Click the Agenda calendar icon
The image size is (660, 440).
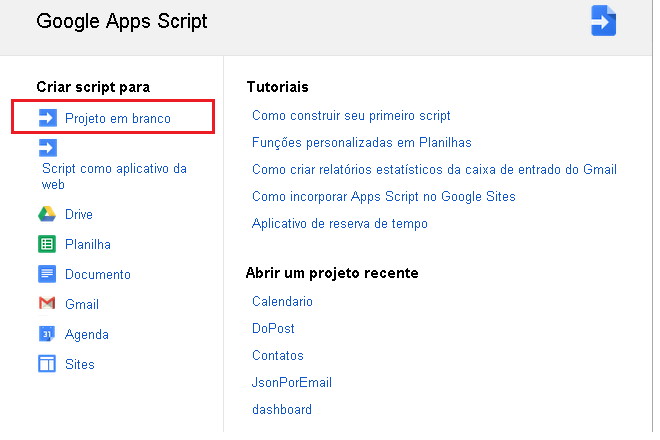click(x=47, y=334)
